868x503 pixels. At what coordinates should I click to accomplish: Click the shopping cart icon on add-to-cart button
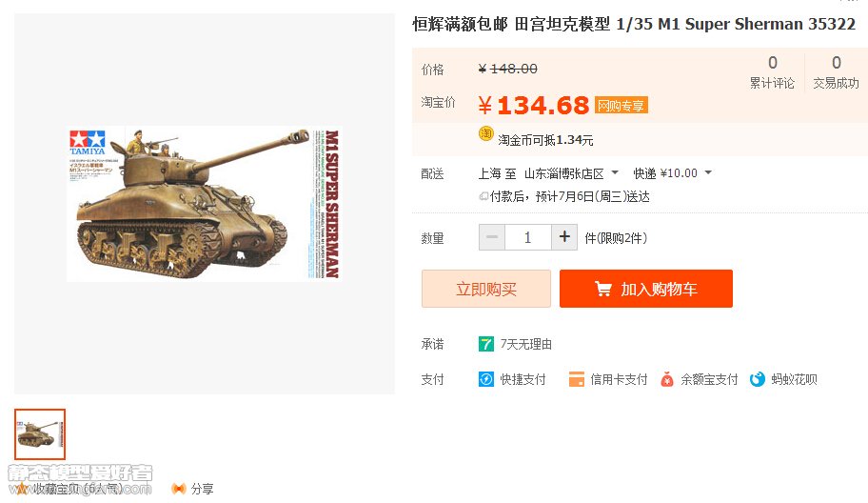[x=602, y=289]
